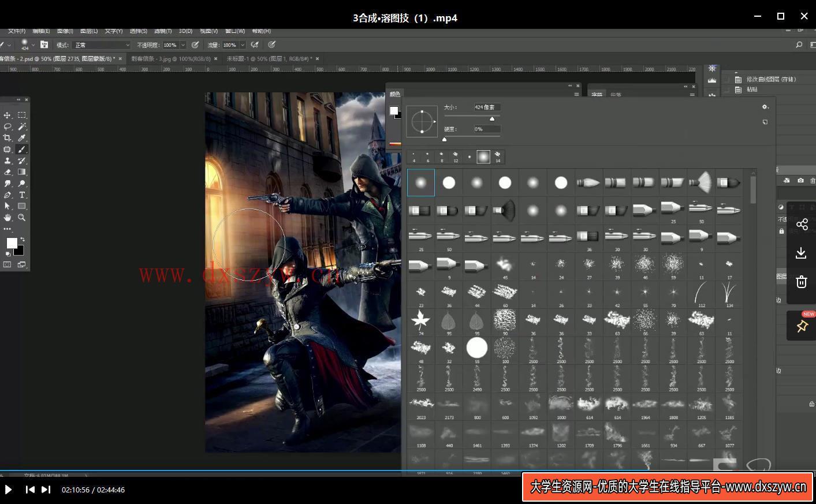Expand the 流量 flow slider arrow
This screenshot has height=504, width=816.
coord(243,45)
